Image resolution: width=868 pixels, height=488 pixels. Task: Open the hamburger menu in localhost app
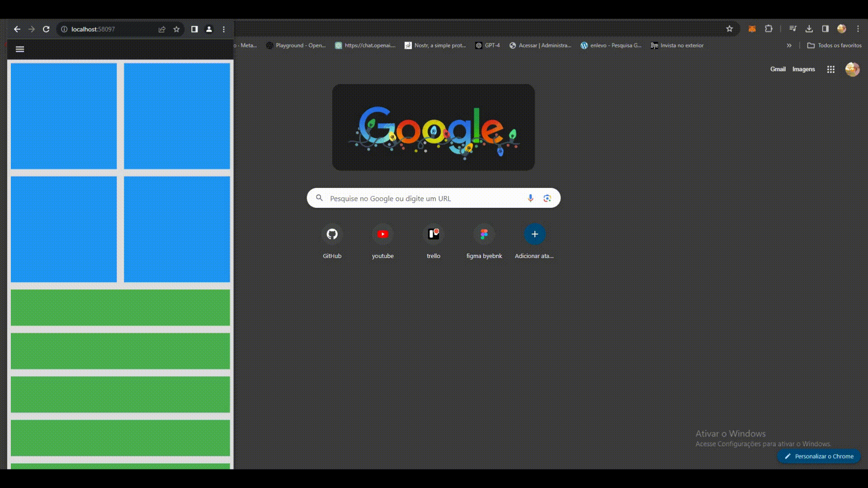(x=20, y=49)
